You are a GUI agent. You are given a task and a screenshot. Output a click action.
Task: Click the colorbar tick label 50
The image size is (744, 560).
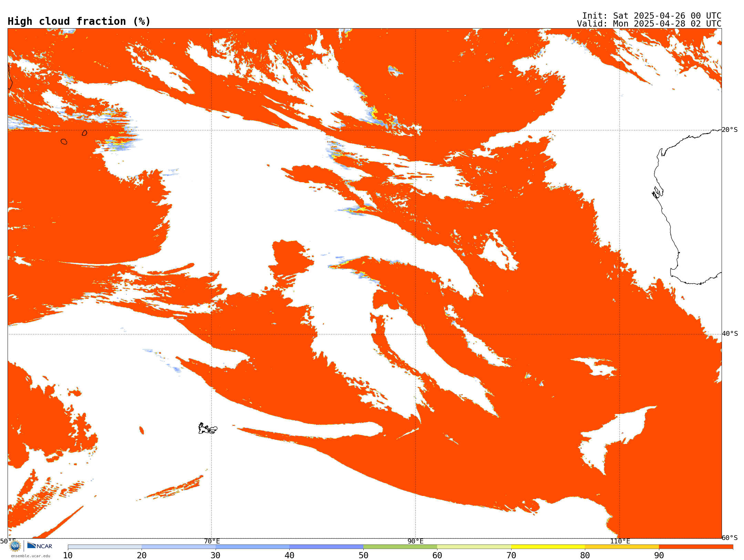click(363, 555)
